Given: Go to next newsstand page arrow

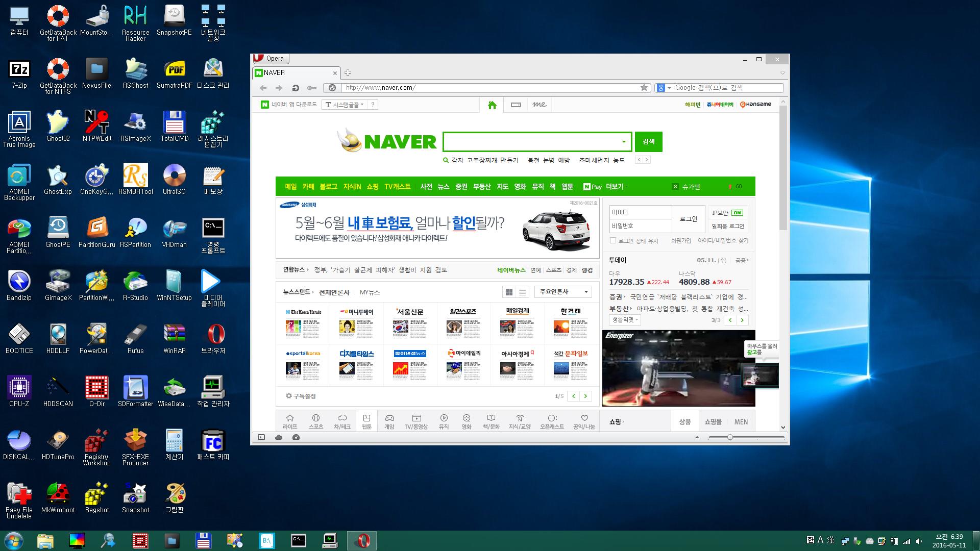Looking at the screenshot, I should coord(585,396).
